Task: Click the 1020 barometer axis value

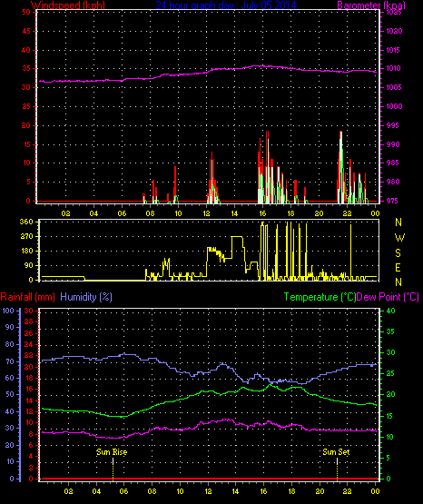Action: (x=394, y=31)
